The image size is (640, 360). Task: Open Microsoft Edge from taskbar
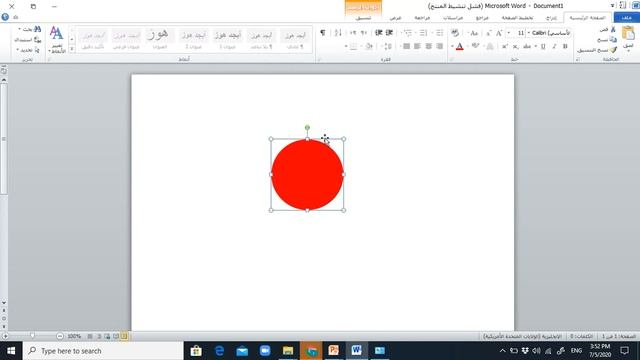click(220, 351)
